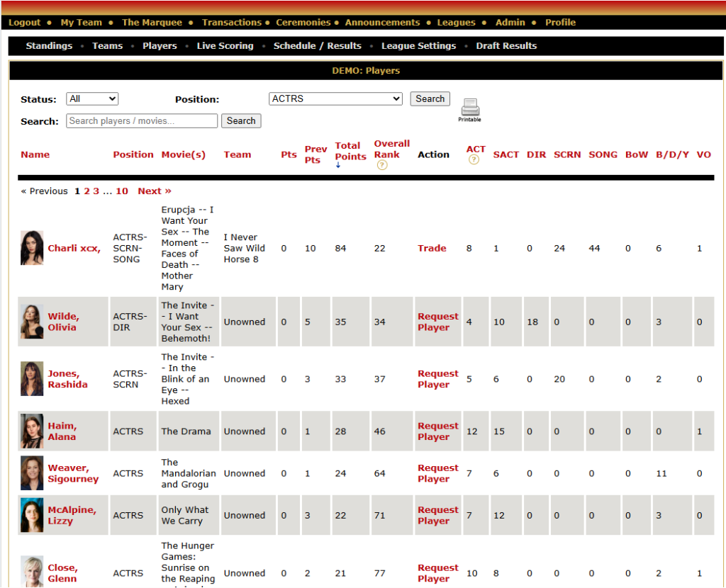Open McAlpine, Lizzy name link

point(72,515)
